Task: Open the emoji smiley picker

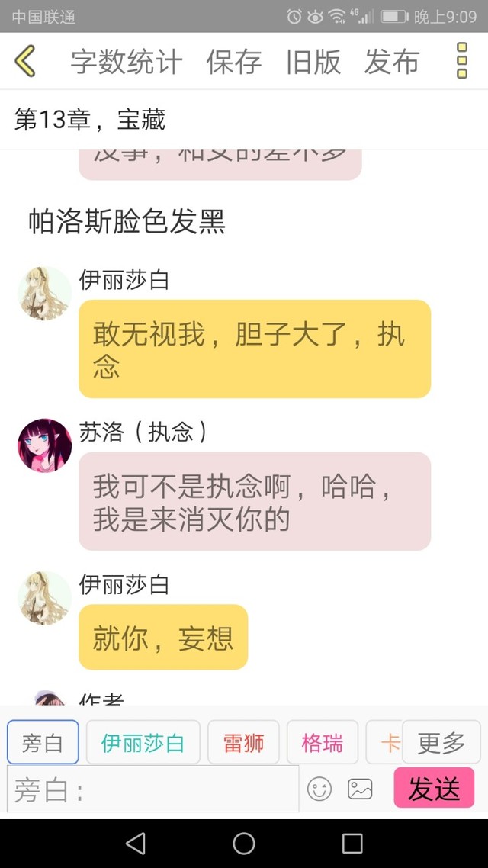Action: pyautogui.click(x=319, y=789)
